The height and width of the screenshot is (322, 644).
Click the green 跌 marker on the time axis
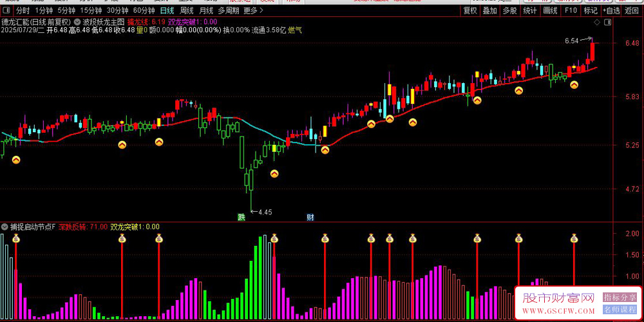pyautogui.click(x=241, y=217)
